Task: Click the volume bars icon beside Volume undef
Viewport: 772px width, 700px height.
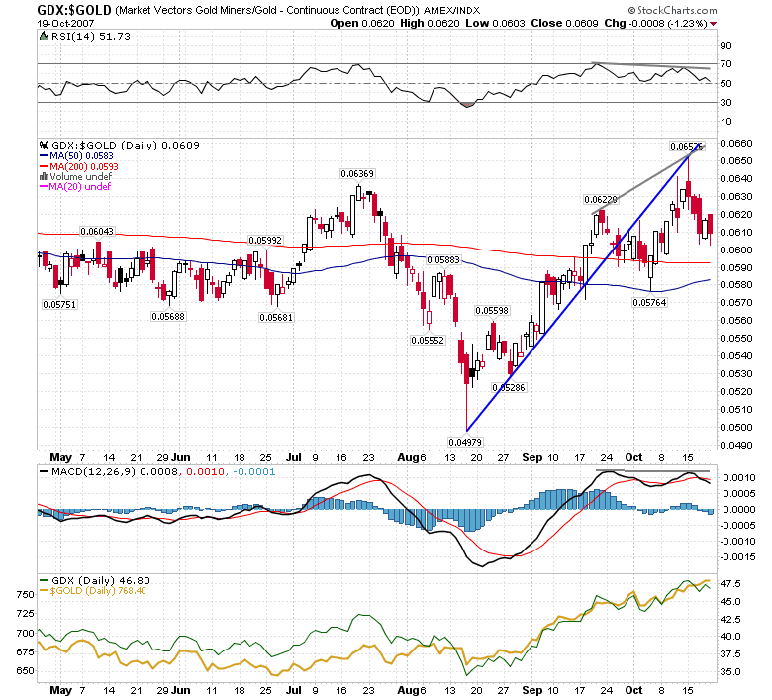Action: click(44, 177)
